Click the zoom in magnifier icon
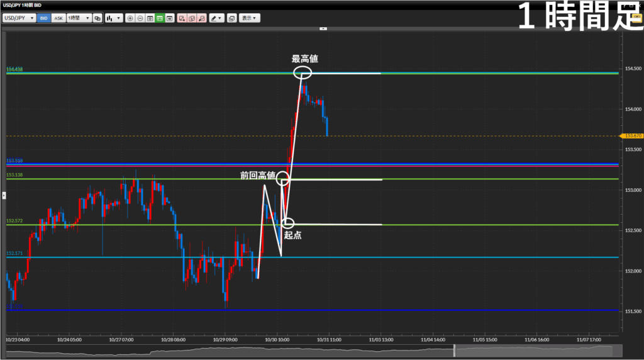Image resolution: width=644 pixels, height=360 pixels. coord(130,18)
